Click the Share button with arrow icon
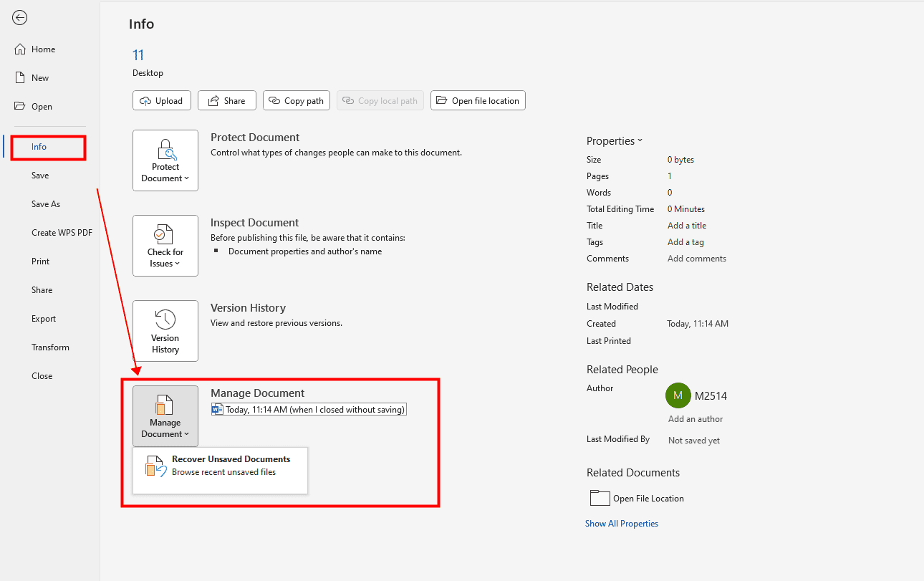This screenshot has width=924, height=581. click(226, 101)
